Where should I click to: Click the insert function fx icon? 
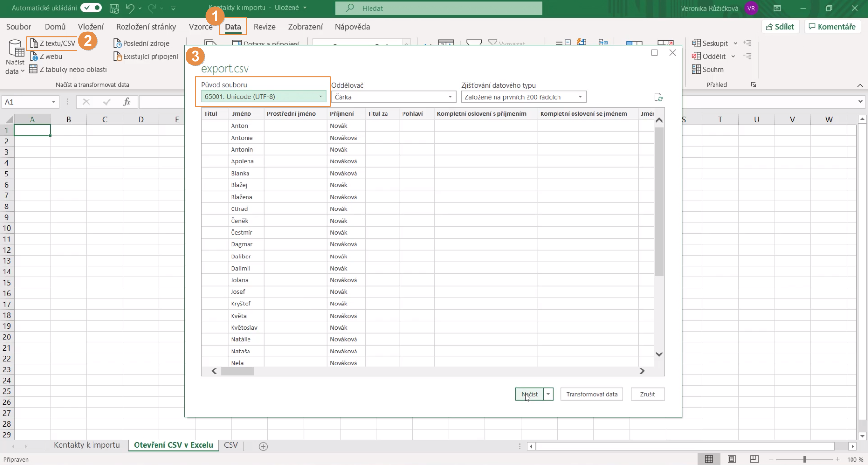point(127,102)
